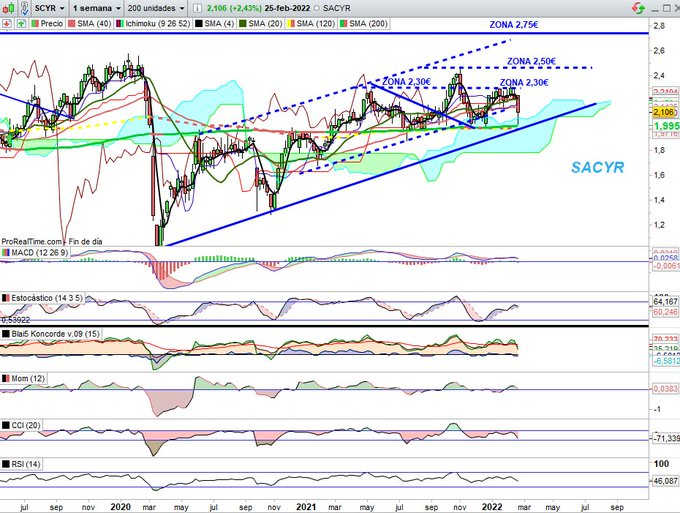Click the 'SACYR' blue label on chart
The image size is (680, 513).
pyautogui.click(x=597, y=167)
